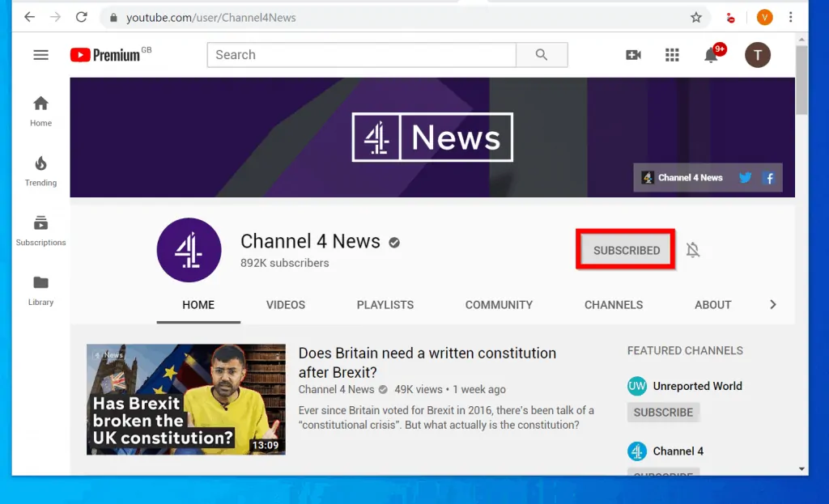Click the browser forward arrow
829x504 pixels.
click(55, 17)
